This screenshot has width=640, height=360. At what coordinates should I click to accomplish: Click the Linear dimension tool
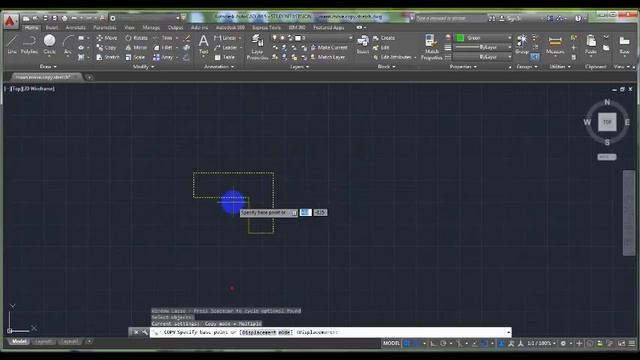tap(225, 38)
